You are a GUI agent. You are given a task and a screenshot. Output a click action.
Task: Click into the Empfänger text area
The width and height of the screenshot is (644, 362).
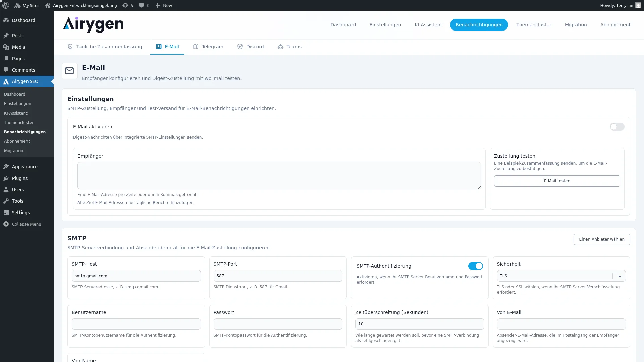click(279, 176)
